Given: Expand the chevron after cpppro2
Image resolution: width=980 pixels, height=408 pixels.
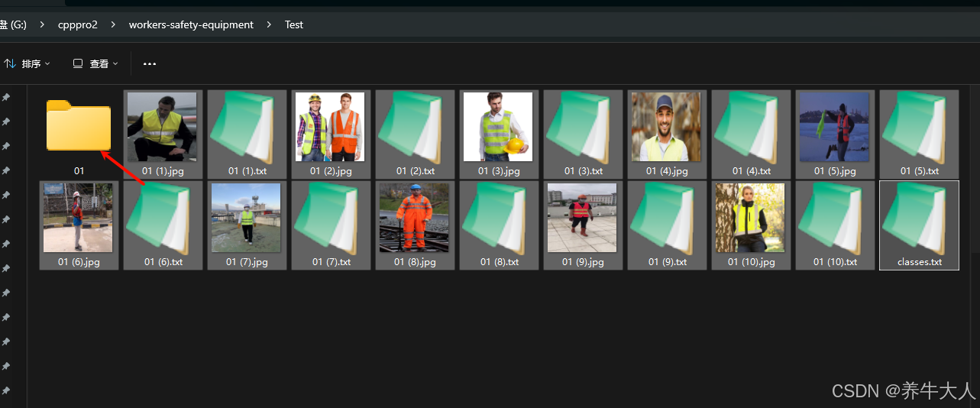Looking at the screenshot, I should point(113,24).
